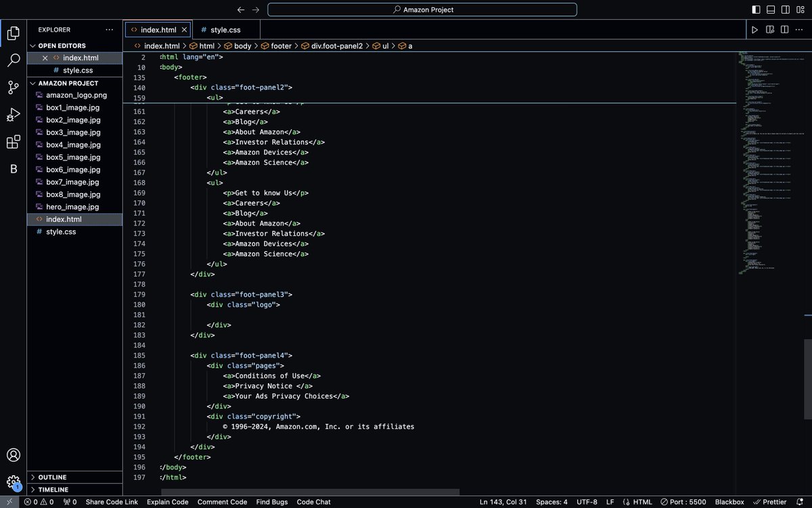The width and height of the screenshot is (812, 508).
Task: Open the footer breadcrumb dropdown
Action: click(275, 45)
